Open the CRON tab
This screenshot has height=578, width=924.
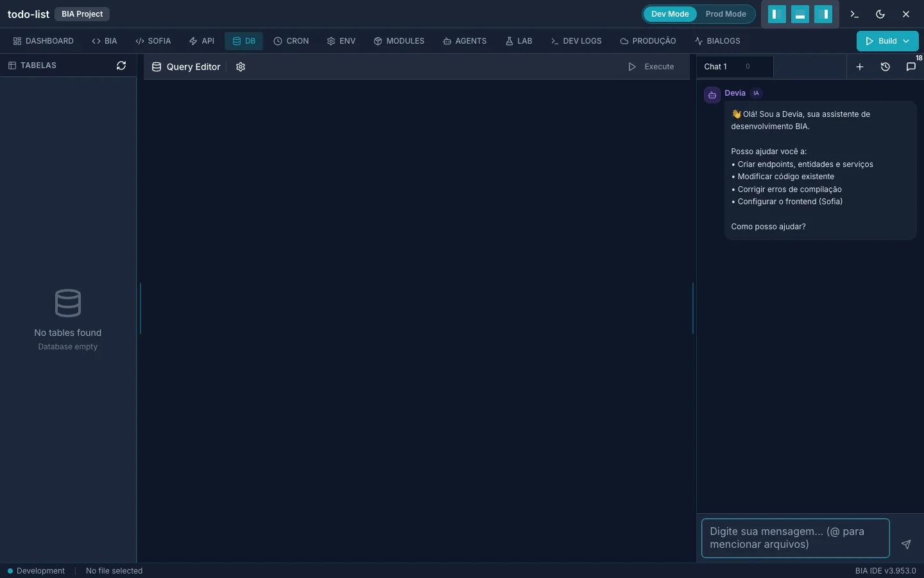tap(291, 41)
